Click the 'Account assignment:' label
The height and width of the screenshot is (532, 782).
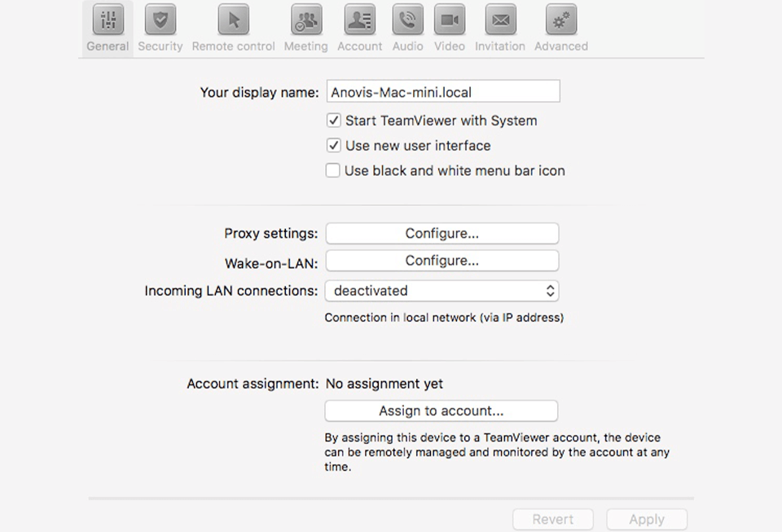253,384
